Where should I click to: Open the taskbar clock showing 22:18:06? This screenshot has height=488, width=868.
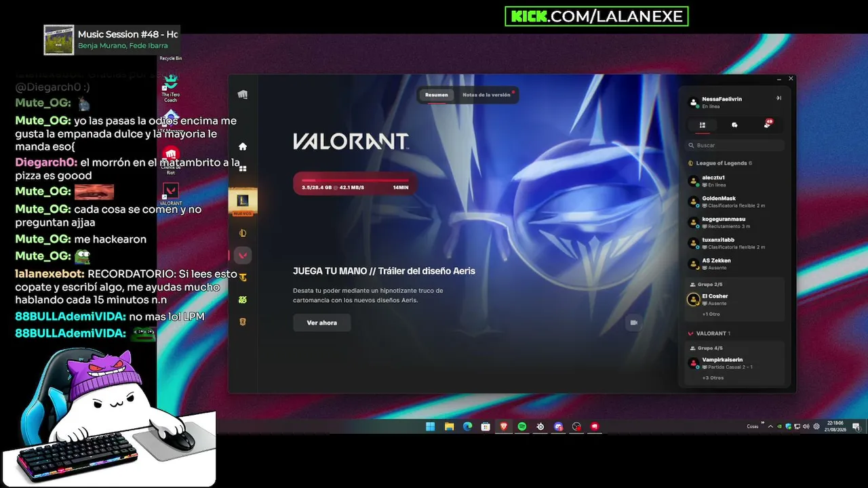click(x=835, y=426)
